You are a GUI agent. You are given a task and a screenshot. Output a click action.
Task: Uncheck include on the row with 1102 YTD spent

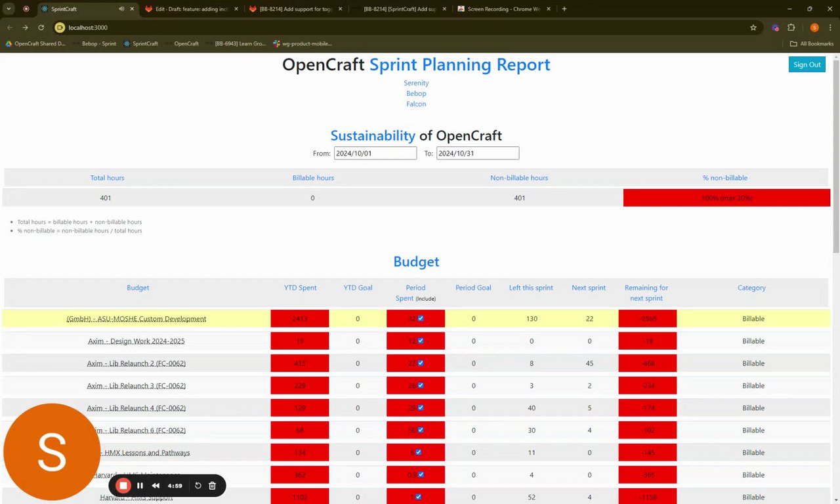click(418, 497)
